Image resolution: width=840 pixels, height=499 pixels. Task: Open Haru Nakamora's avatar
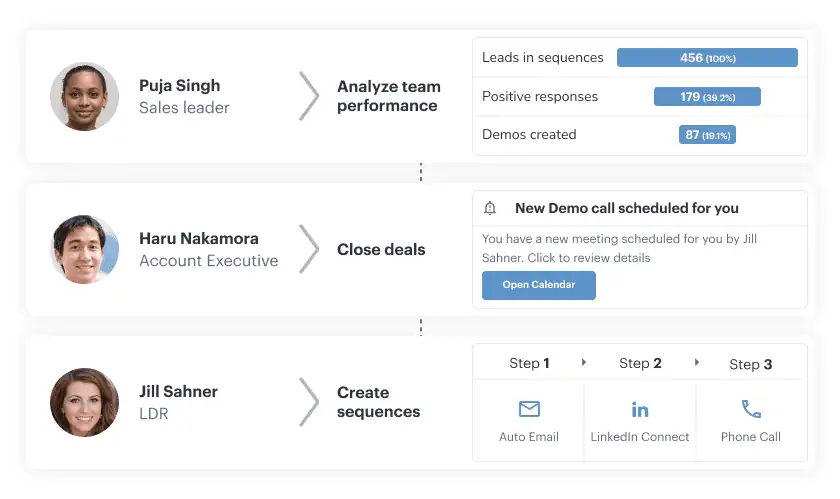tap(84, 249)
